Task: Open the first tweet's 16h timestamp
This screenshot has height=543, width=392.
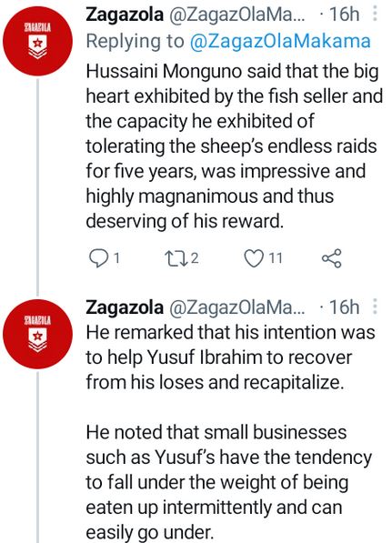Action: click(344, 15)
